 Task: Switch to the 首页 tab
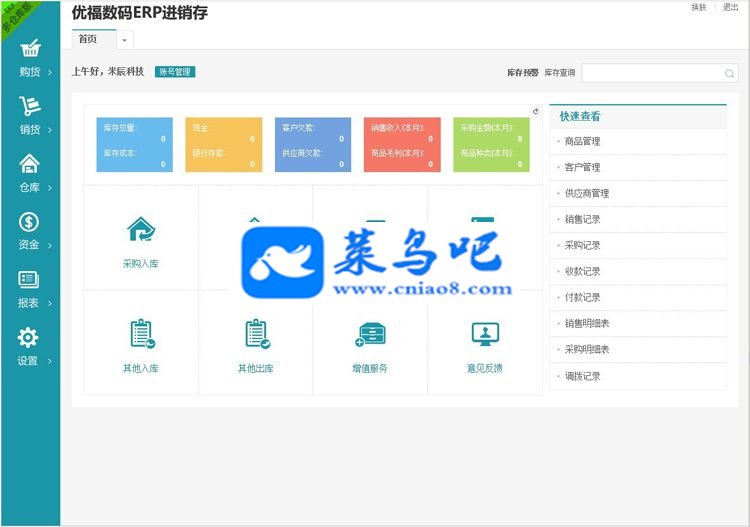pyautogui.click(x=94, y=39)
